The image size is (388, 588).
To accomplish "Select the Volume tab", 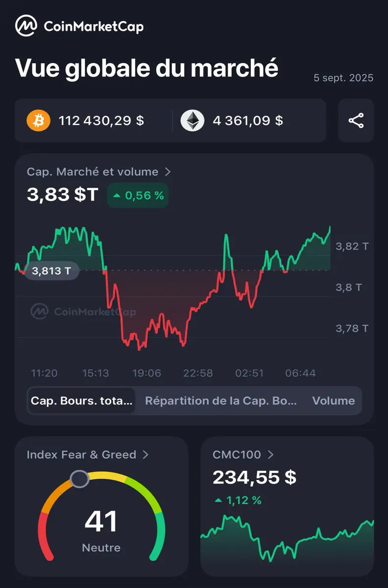I will point(334,401).
